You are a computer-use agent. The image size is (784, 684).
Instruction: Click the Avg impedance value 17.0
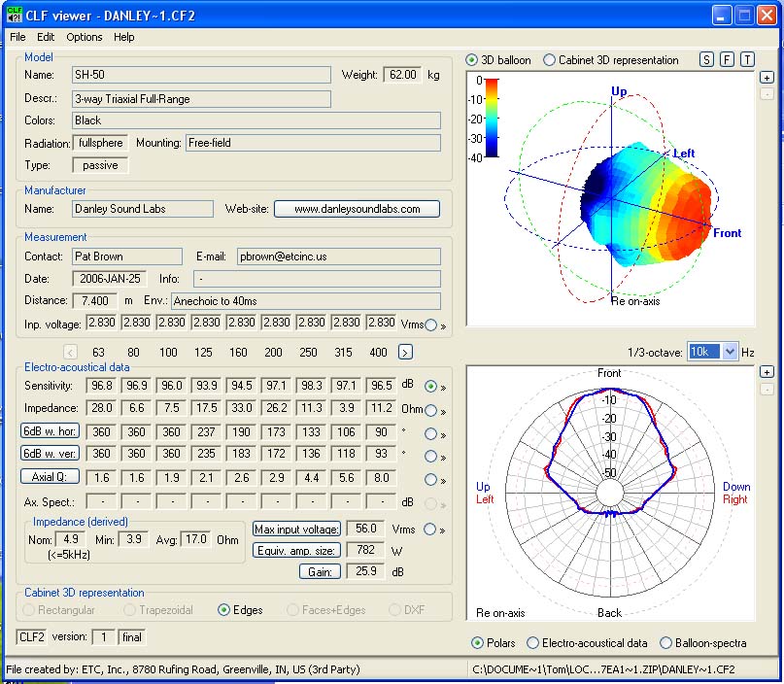point(195,539)
